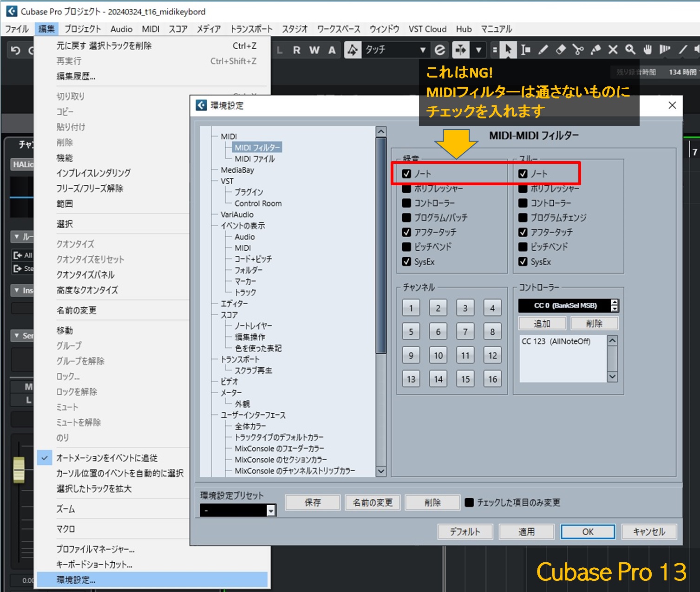Select CC 123 (AllNoteOff) list entry
700x592 pixels.
point(556,341)
